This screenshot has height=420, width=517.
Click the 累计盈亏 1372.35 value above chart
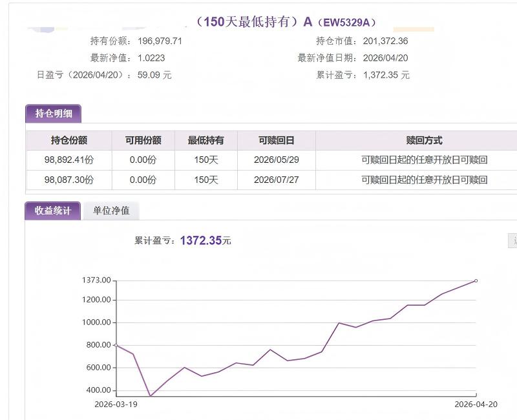pyautogui.click(x=205, y=240)
